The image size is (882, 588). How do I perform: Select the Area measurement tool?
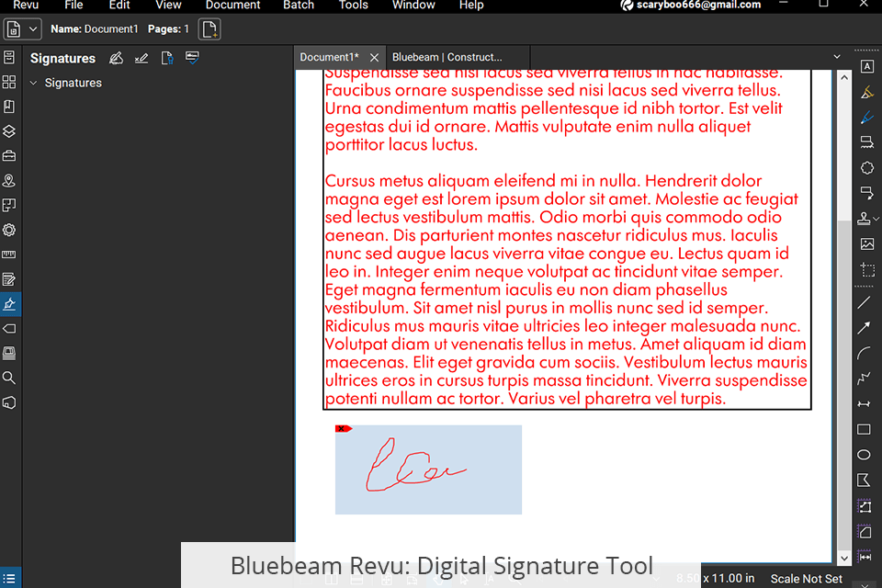pos(864,506)
